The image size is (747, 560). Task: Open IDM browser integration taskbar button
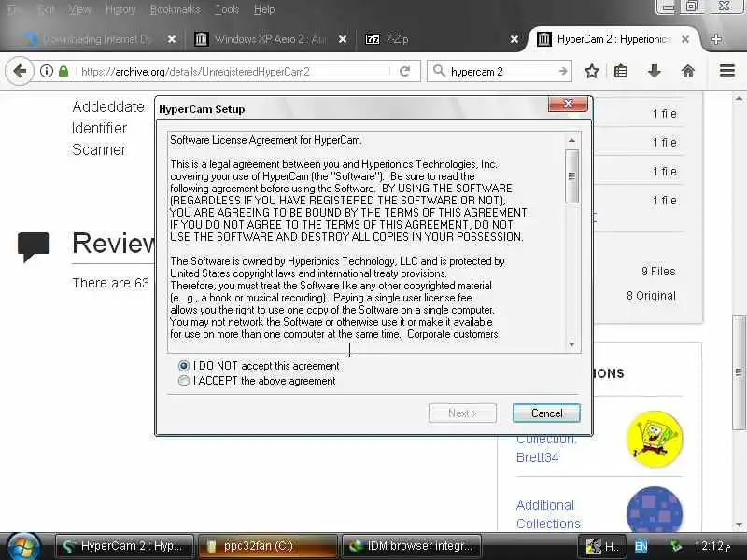[x=412, y=546]
